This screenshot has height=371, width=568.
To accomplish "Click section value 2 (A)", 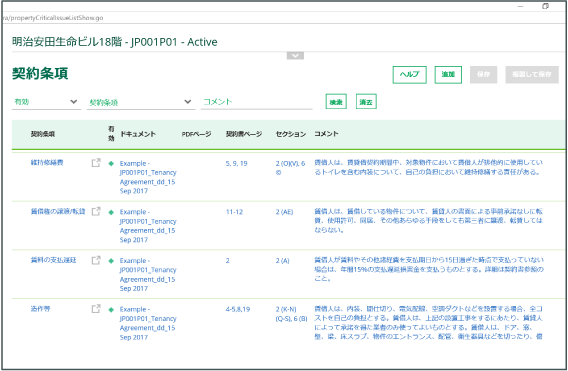I will pos(283,260).
